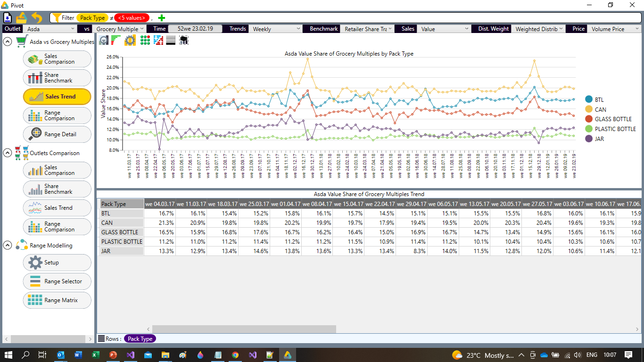Screen dimensions: 644x362
Task: Click the green plus to add filter
Action: coord(162,18)
